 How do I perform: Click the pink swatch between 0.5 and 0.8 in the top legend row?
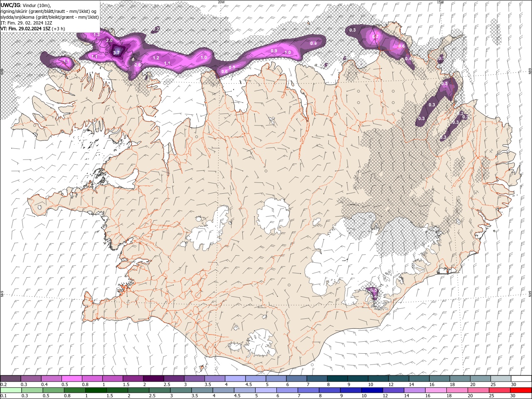71,379
